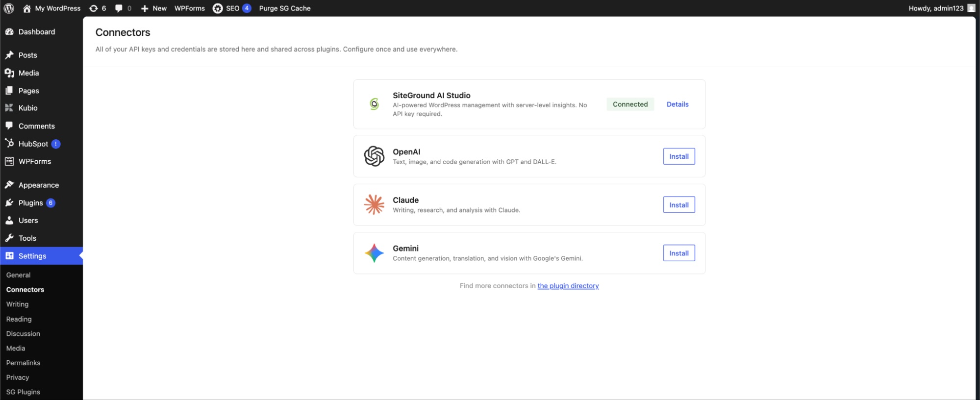Screen dimensions: 980x400
Task: Click the Settings sliders icon
Action: [x=9, y=256]
